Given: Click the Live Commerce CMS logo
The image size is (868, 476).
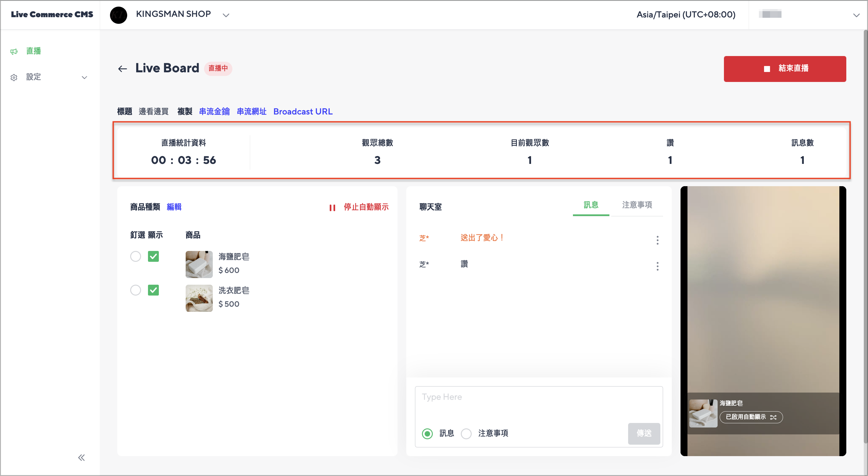Looking at the screenshot, I should [x=52, y=14].
